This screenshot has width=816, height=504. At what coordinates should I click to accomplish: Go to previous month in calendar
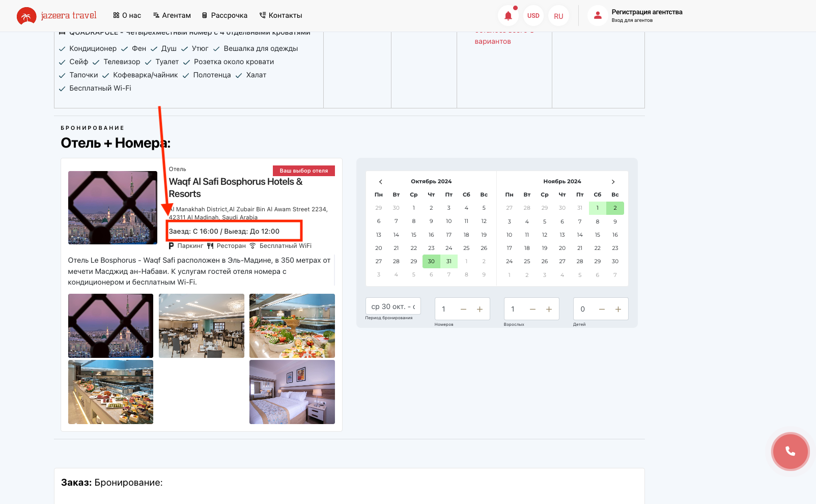[x=380, y=182]
